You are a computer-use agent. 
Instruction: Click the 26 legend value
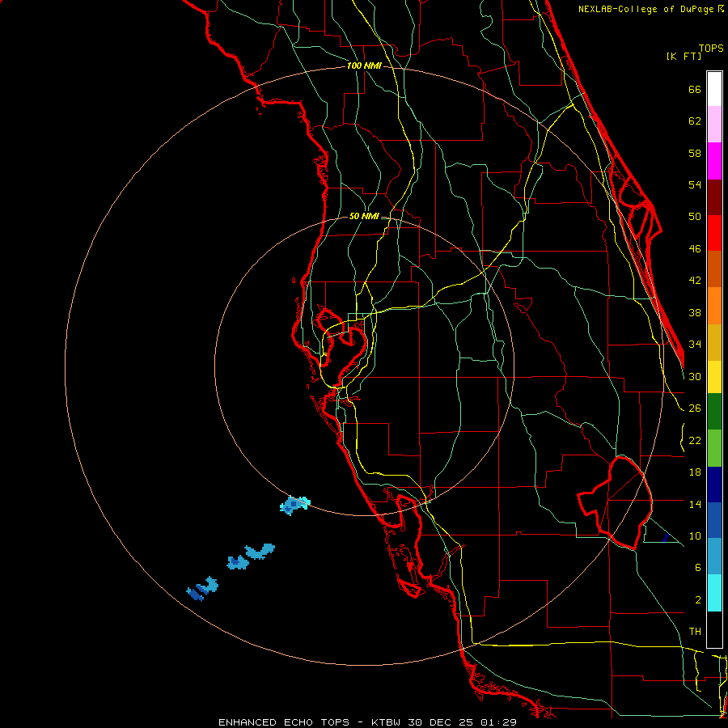point(695,408)
